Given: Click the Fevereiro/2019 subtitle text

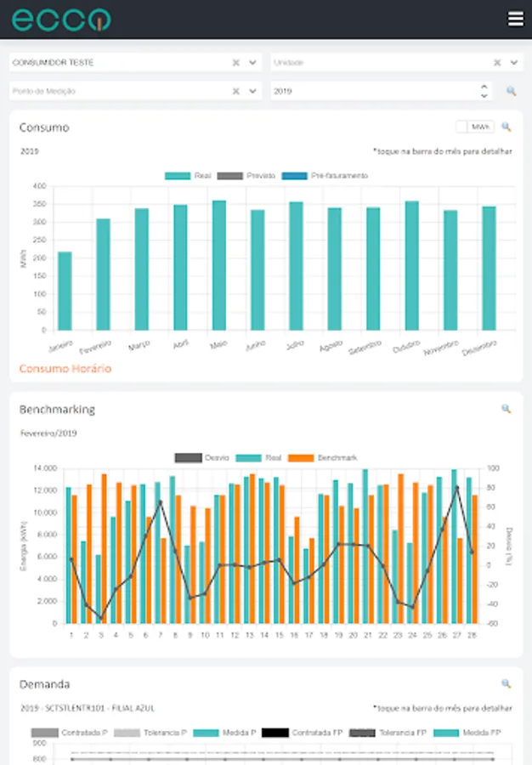Looking at the screenshot, I should (x=48, y=433).
